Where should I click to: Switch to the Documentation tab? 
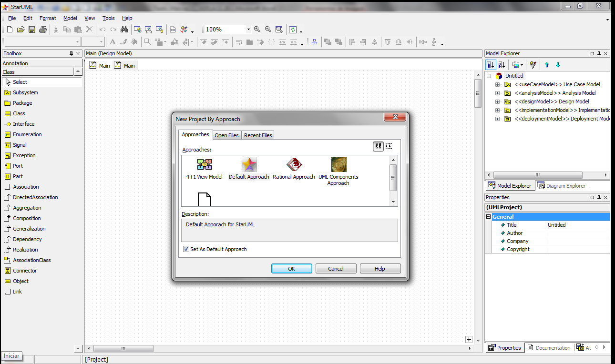click(549, 348)
